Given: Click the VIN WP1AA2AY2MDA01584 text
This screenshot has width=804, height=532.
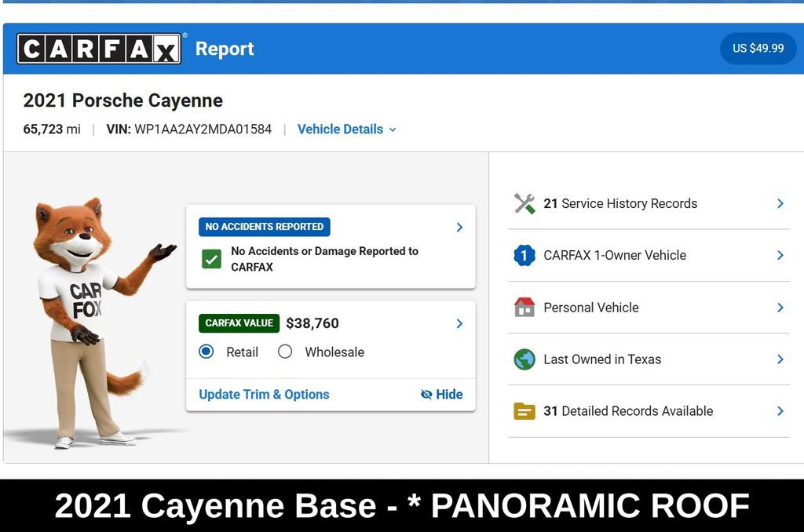Looking at the screenshot, I should tap(188, 129).
